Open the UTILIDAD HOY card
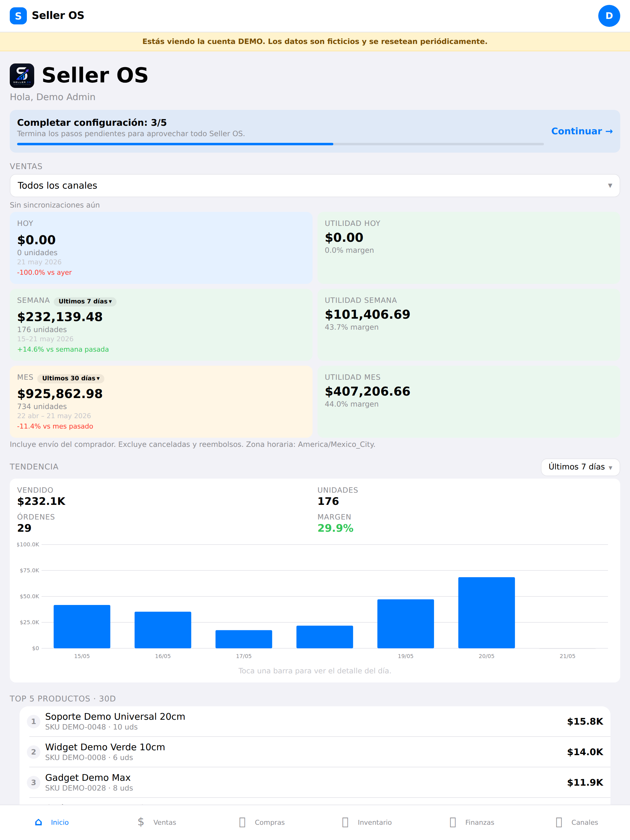 (x=469, y=248)
